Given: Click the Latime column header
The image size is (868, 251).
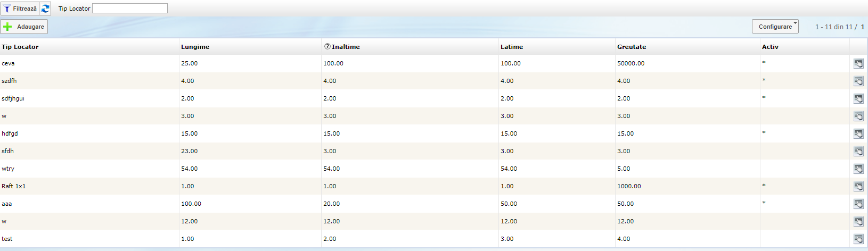Looking at the screenshot, I should click(511, 47).
